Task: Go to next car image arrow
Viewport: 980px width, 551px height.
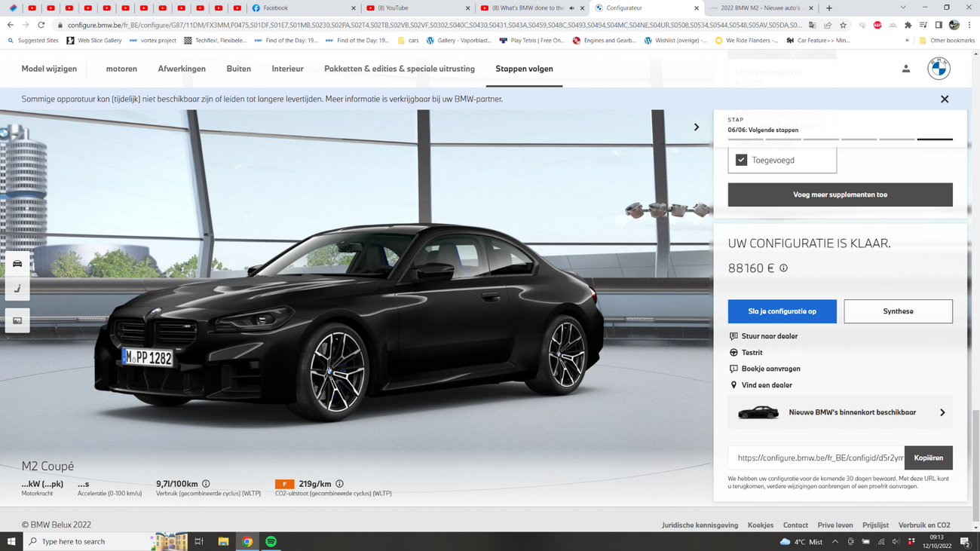Action: coord(697,127)
